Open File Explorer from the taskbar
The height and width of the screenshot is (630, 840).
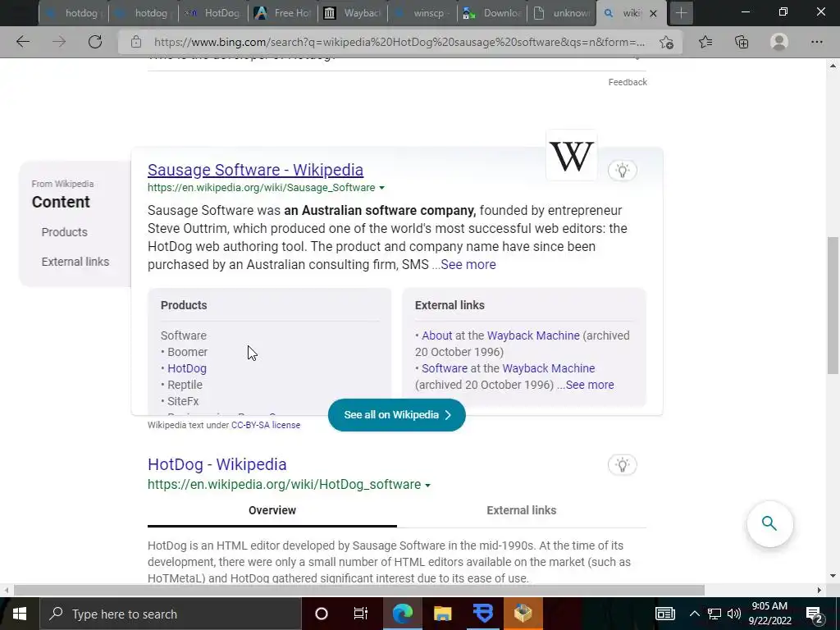coord(442,614)
